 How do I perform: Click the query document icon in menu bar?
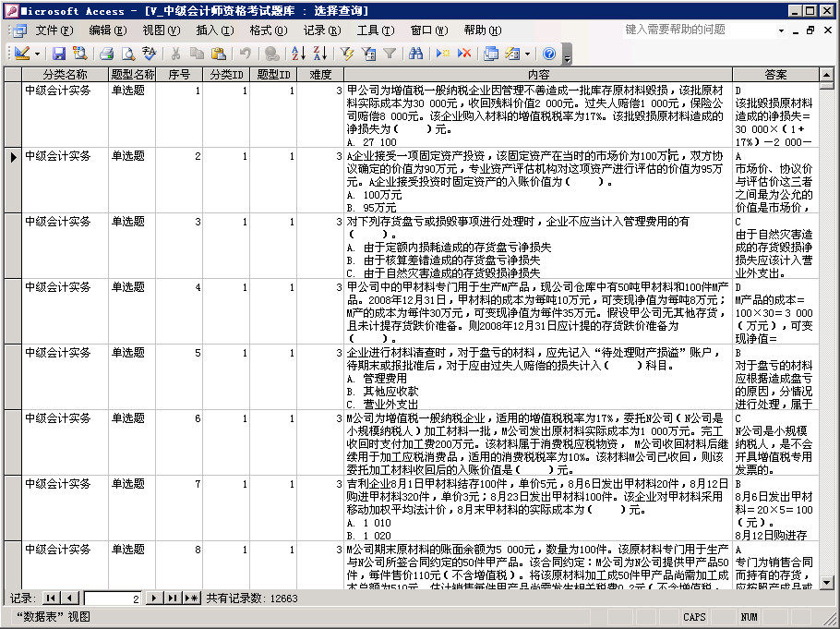coord(19,30)
